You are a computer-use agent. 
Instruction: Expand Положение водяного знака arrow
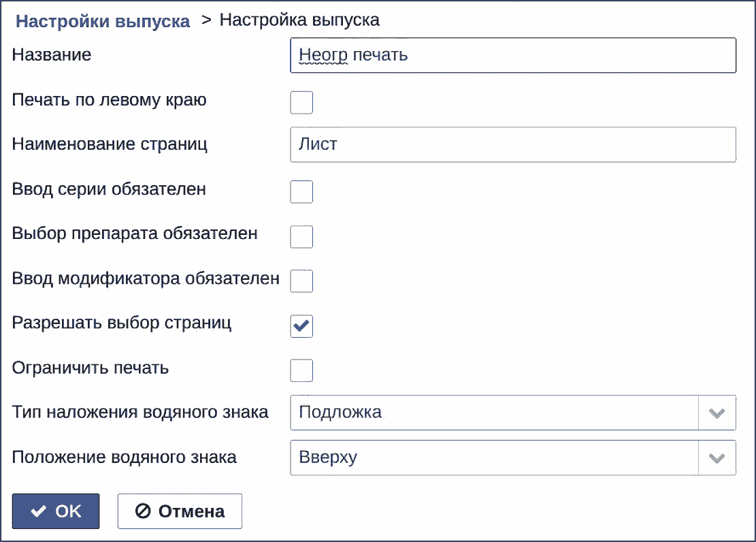pyautogui.click(x=717, y=458)
